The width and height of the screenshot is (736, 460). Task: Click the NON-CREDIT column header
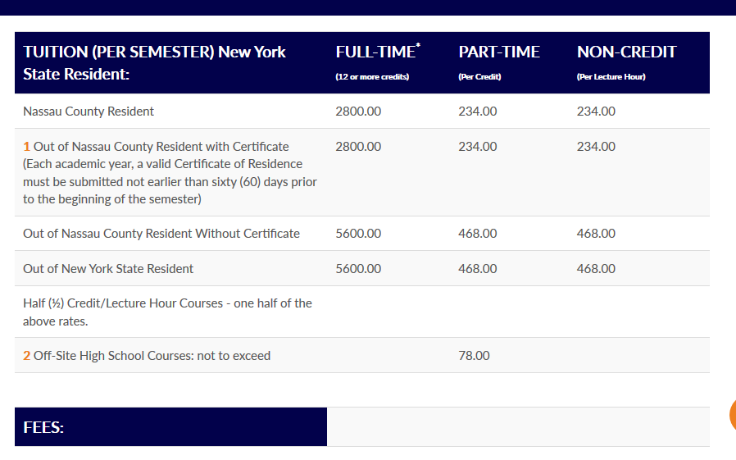point(627,52)
